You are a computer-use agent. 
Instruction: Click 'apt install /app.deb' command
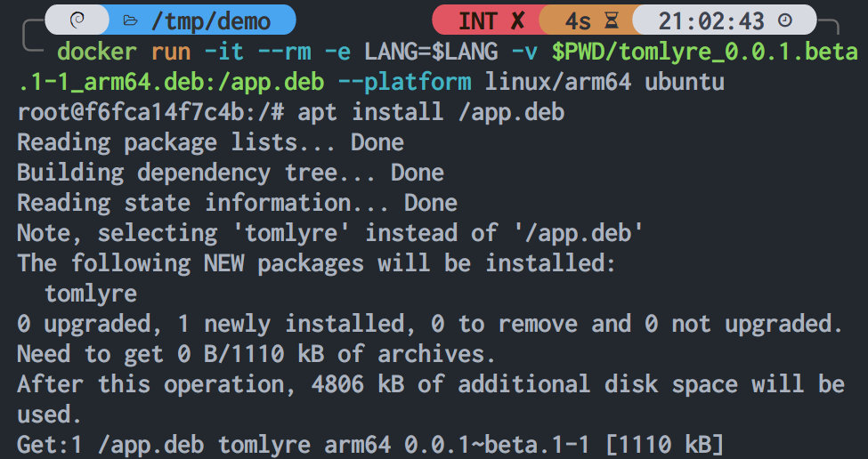point(431,112)
